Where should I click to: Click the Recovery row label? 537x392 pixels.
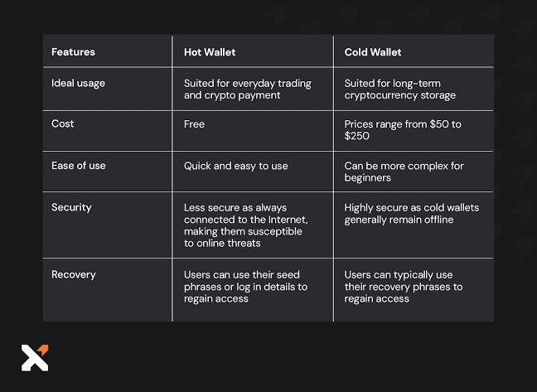point(74,274)
